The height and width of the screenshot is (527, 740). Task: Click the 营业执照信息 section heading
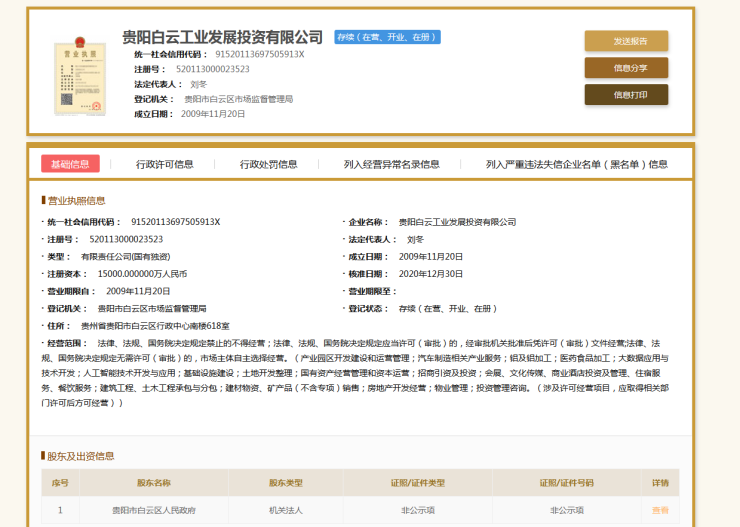(x=76, y=201)
